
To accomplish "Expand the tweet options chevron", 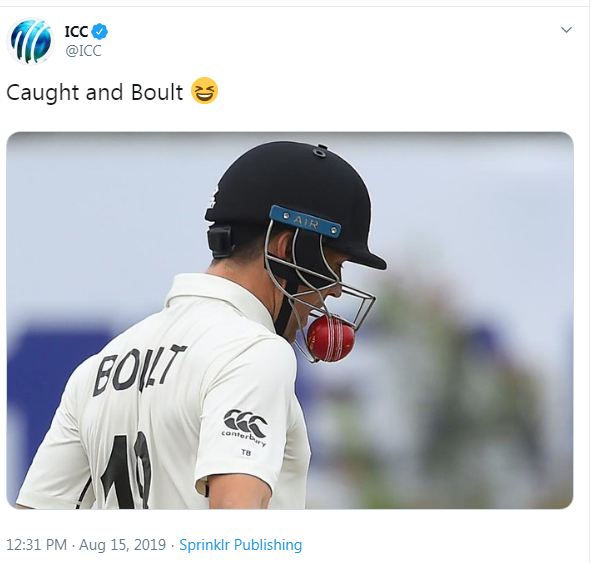I will (567, 30).
